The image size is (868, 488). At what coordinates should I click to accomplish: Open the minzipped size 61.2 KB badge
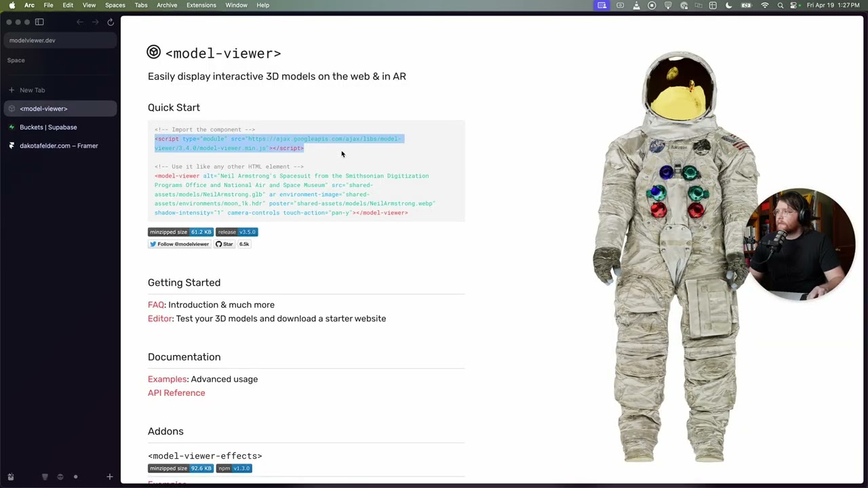(x=180, y=232)
